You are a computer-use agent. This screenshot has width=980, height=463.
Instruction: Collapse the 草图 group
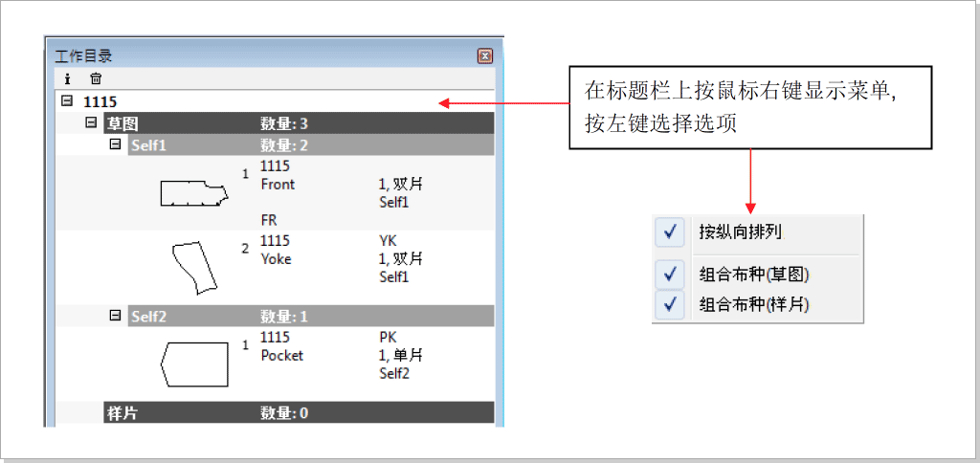pos(92,122)
